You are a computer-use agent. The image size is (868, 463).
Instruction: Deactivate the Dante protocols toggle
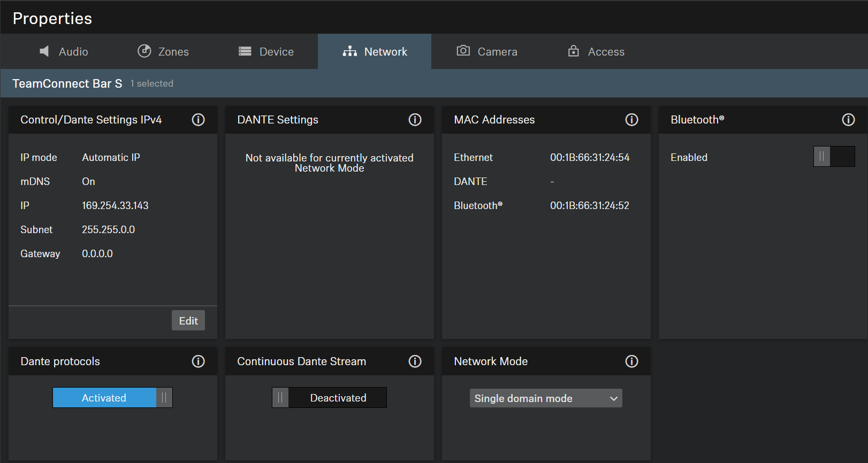pos(112,398)
